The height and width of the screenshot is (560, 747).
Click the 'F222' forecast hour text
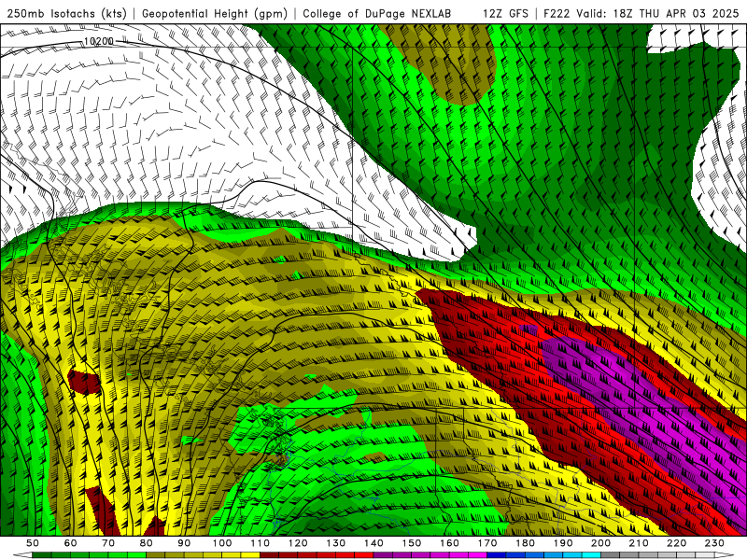click(557, 13)
